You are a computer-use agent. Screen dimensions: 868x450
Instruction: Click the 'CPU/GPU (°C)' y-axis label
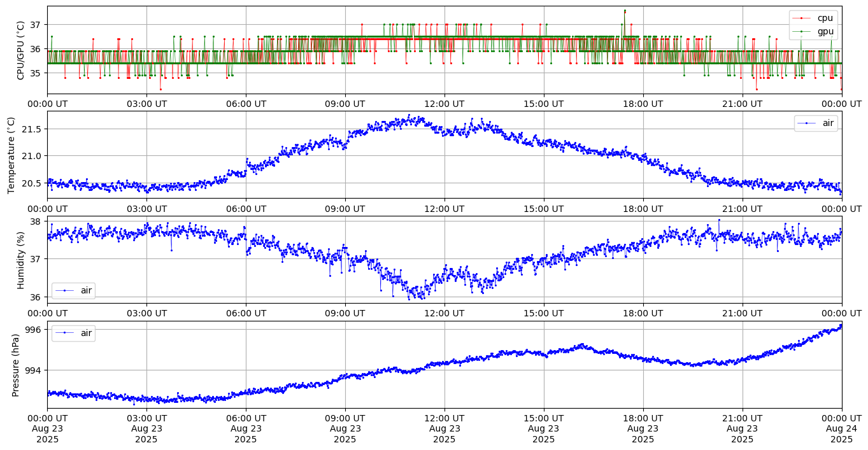pos(21,50)
